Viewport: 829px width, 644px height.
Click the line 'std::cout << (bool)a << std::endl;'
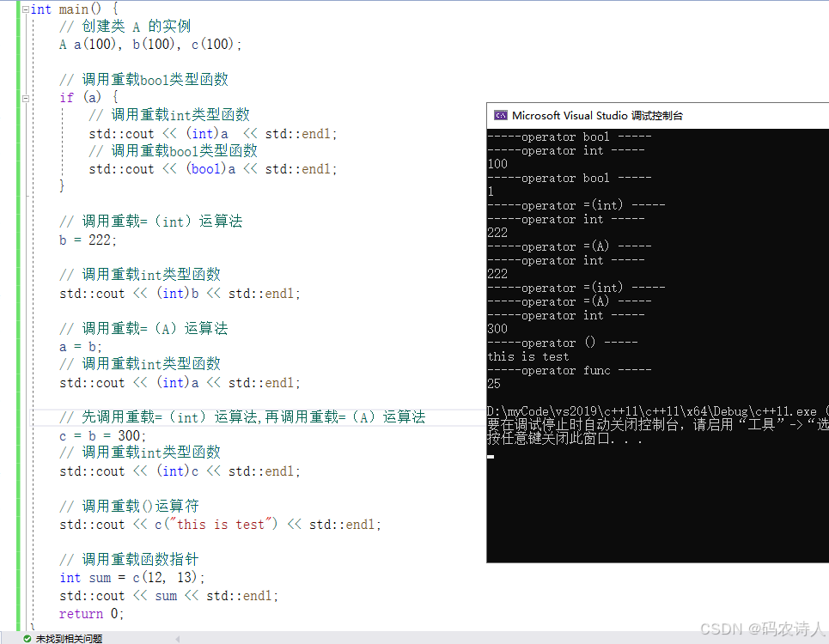tap(212, 169)
